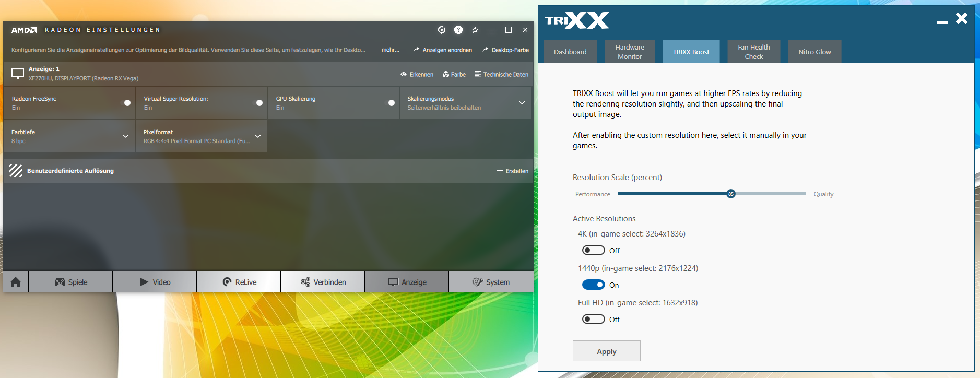Screen dimensions: 980x378
Task: Toggle Virtual Super Resolution switch
Action: coord(257,103)
